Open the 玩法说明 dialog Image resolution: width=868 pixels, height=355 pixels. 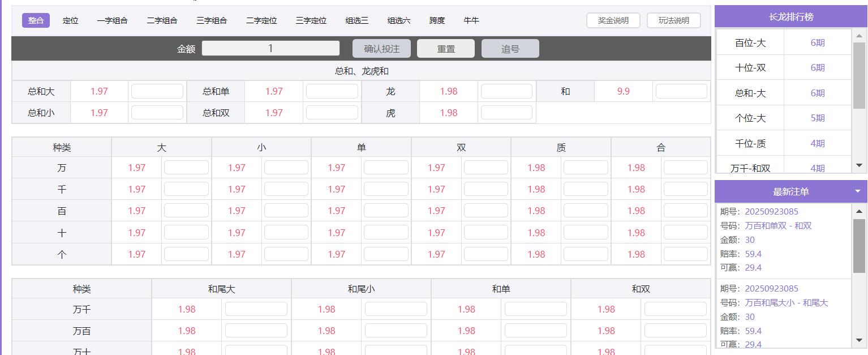673,20
